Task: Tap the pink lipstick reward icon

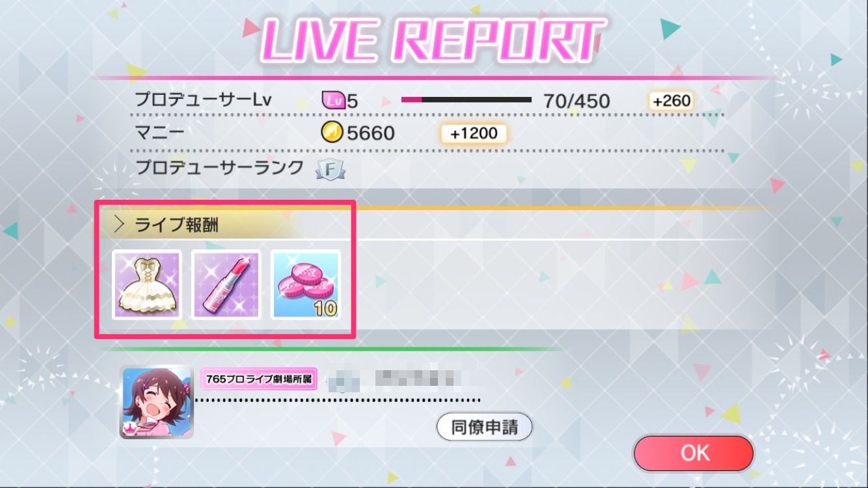Action: pyautogui.click(x=226, y=284)
